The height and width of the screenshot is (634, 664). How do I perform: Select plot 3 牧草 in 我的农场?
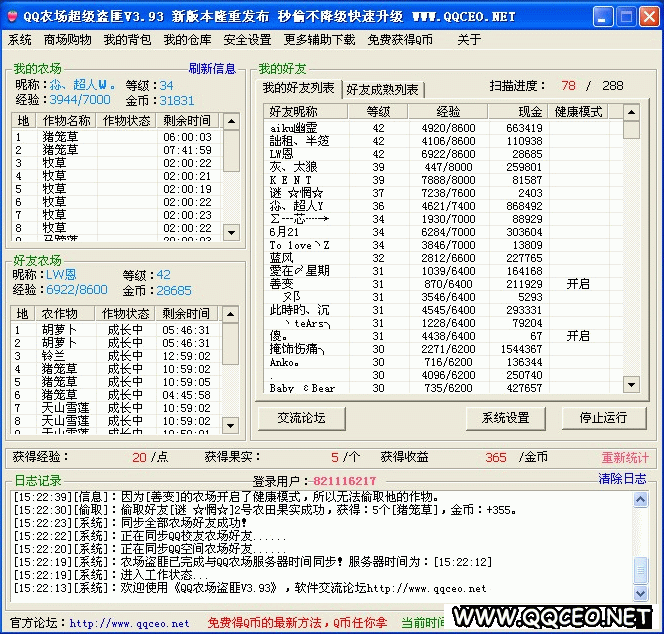(116, 163)
